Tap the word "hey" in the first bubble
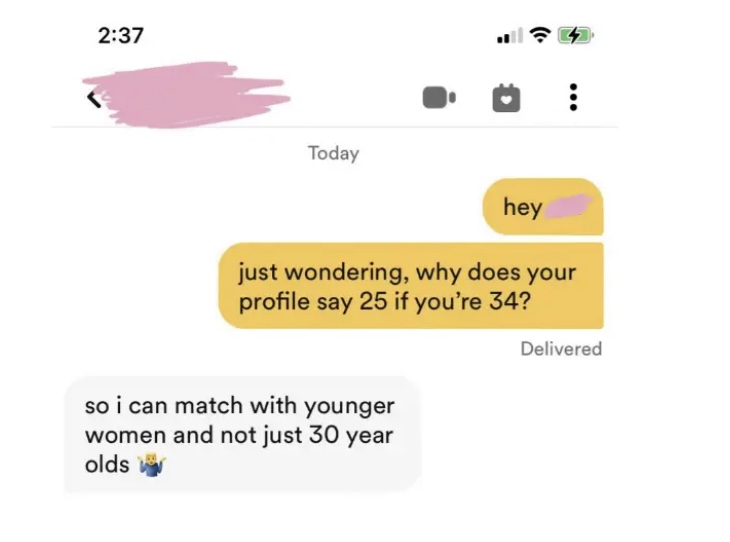 coord(522,207)
